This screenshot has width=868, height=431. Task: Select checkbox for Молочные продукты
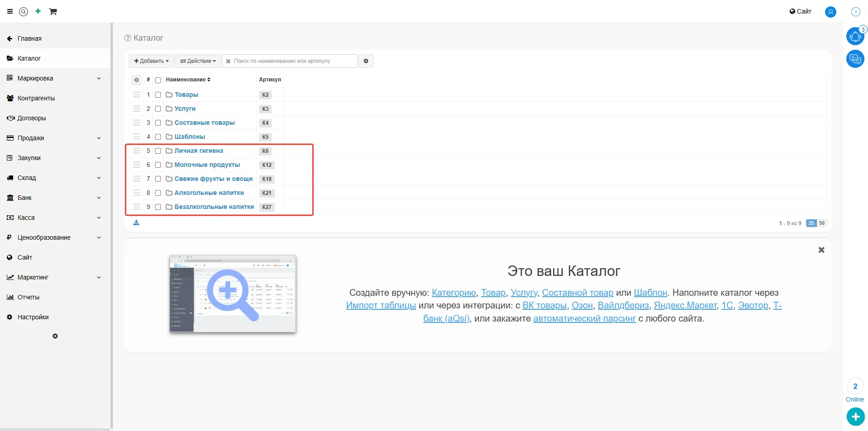(158, 165)
